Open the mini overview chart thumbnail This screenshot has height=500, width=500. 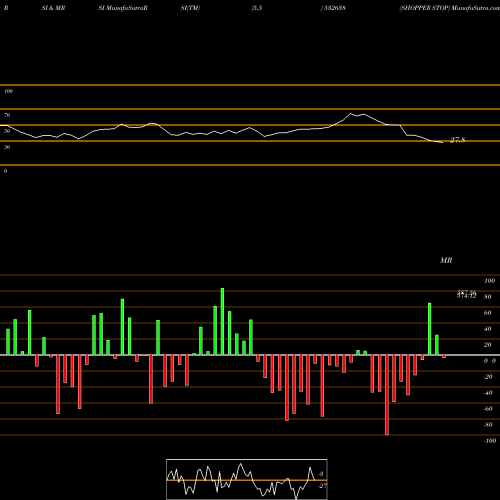click(x=247, y=479)
